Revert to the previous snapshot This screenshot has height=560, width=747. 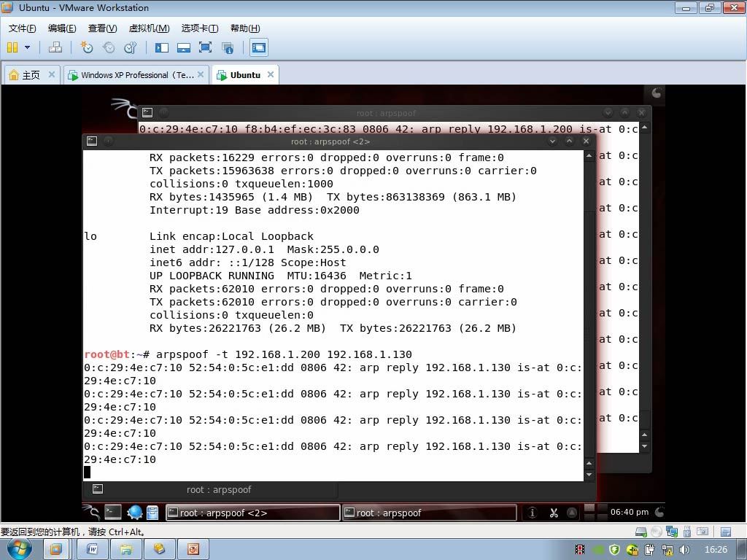109,47
